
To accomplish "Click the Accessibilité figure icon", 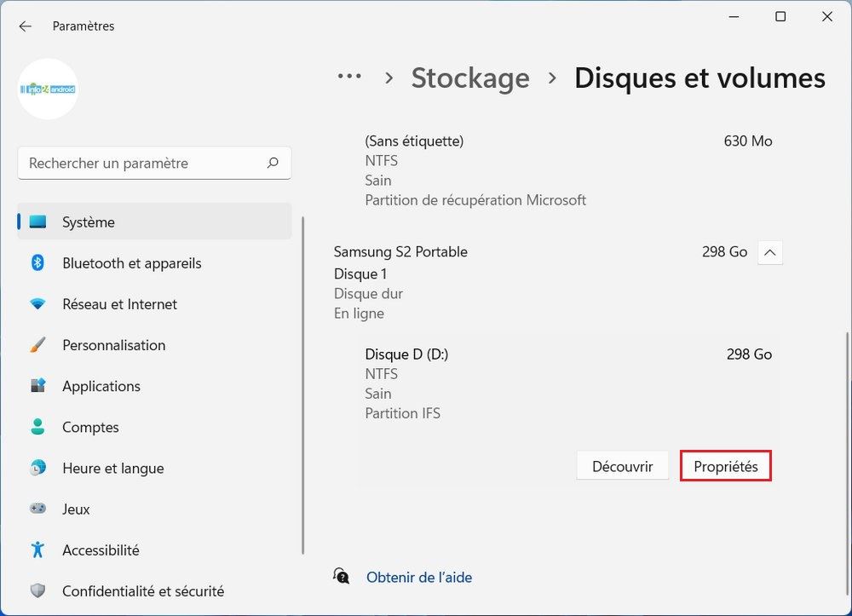I will point(37,550).
